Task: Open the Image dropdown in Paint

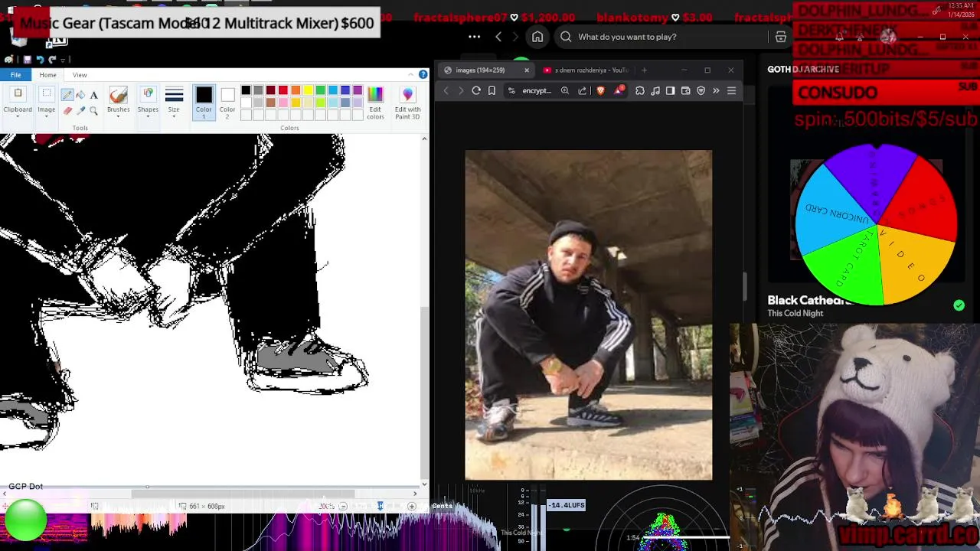Action: click(x=46, y=103)
